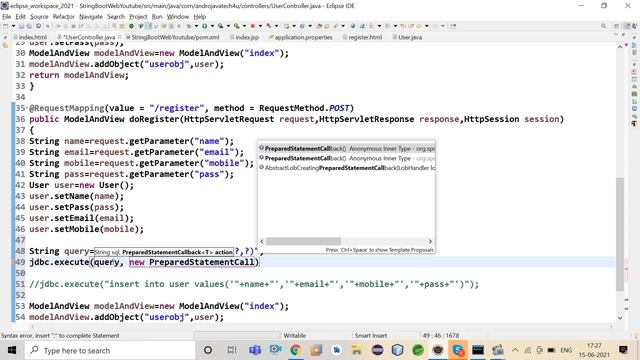Click the 'Smart Insert' status bar entry
This screenshot has width=640, height=360.
pyautogui.click(x=370, y=336)
